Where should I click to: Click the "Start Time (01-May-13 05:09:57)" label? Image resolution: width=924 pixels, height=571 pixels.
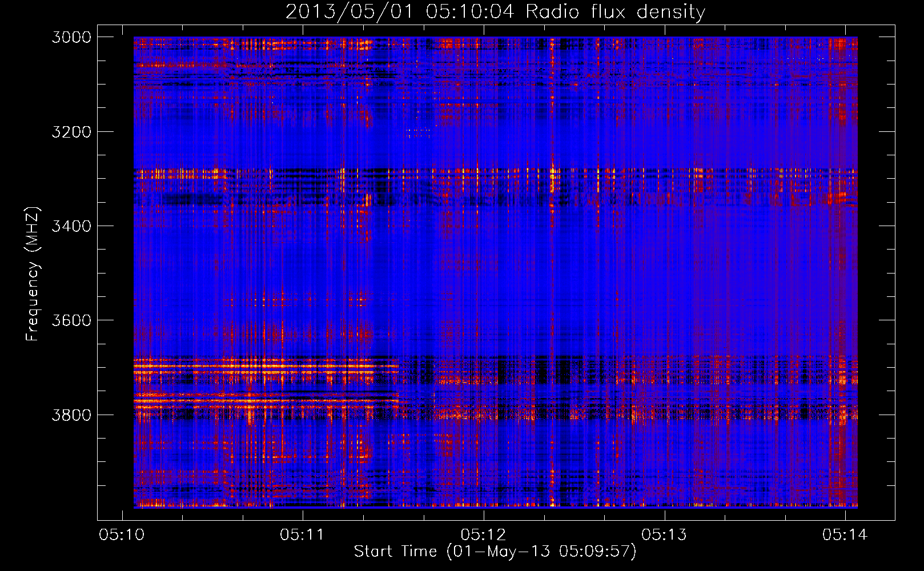pos(495,552)
